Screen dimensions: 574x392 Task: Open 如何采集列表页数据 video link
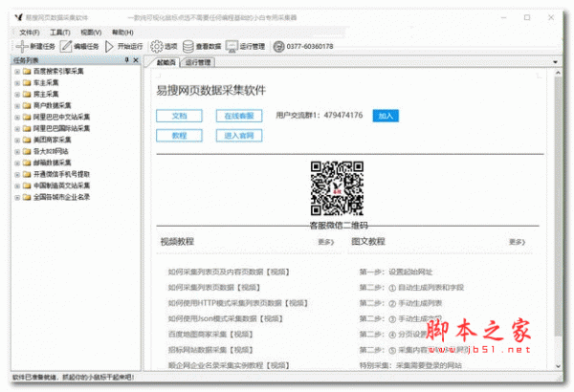[x=214, y=288]
